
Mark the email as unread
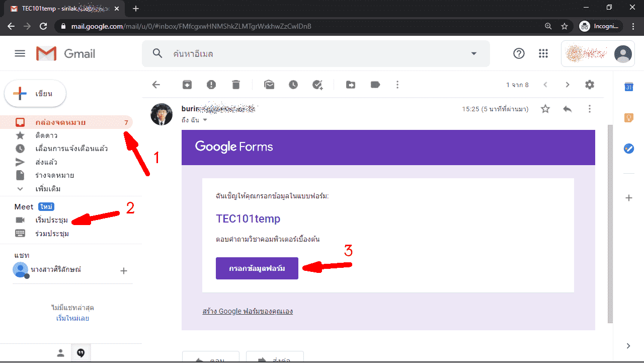pyautogui.click(x=269, y=85)
